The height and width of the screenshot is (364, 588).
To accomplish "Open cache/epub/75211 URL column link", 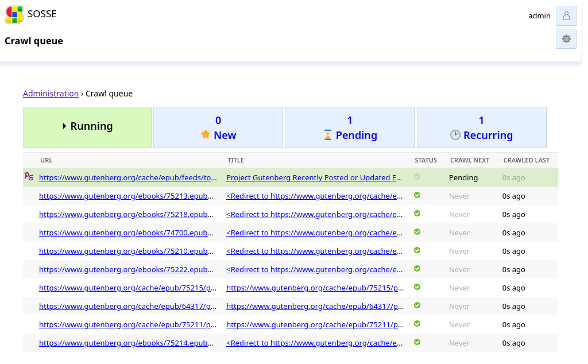I will pyautogui.click(x=127, y=324).
